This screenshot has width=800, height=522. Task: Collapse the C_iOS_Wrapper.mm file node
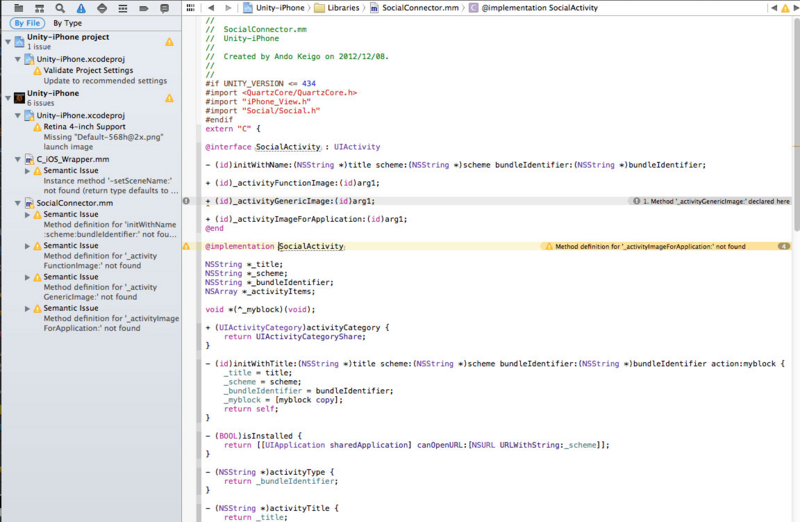[x=17, y=159]
